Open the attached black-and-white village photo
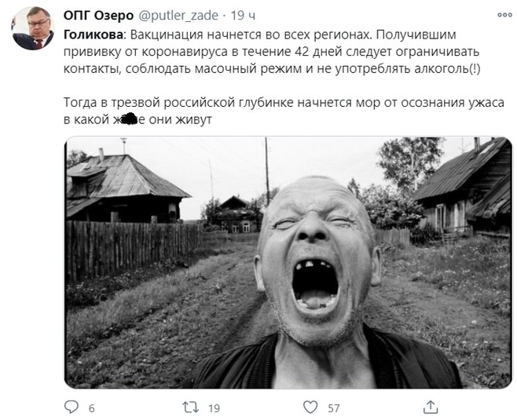The height and width of the screenshot is (420, 517). (288, 262)
